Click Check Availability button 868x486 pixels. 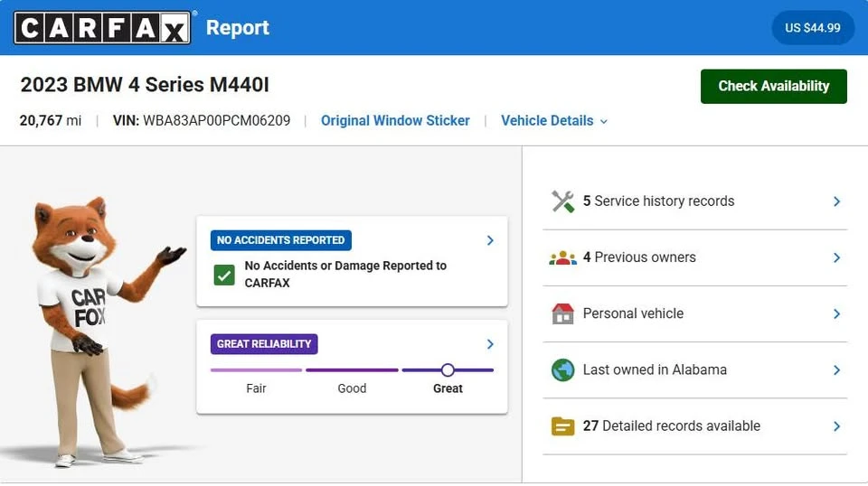tap(773, 86)
